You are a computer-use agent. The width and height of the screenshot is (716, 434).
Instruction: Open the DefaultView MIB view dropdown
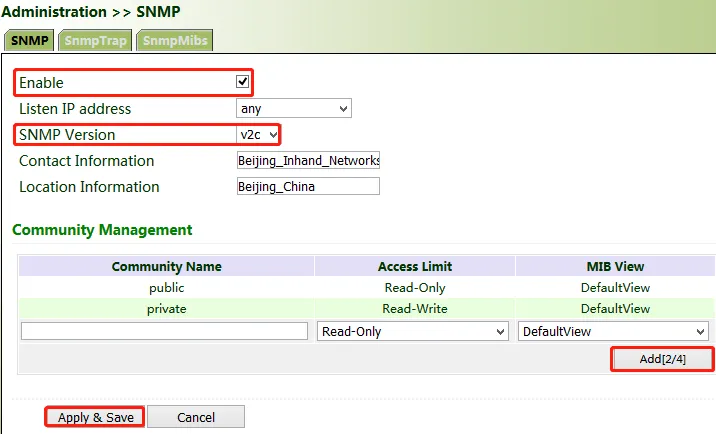point(613,331)
